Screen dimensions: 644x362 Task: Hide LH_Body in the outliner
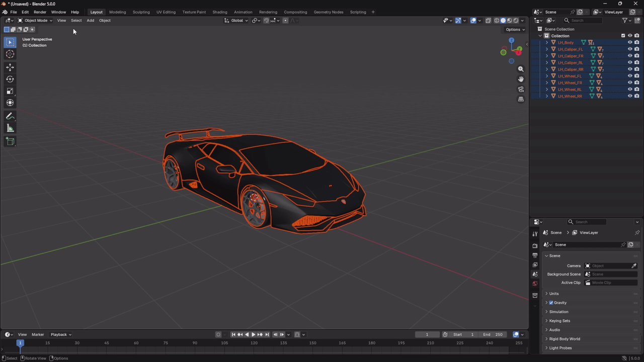point(629,43)
